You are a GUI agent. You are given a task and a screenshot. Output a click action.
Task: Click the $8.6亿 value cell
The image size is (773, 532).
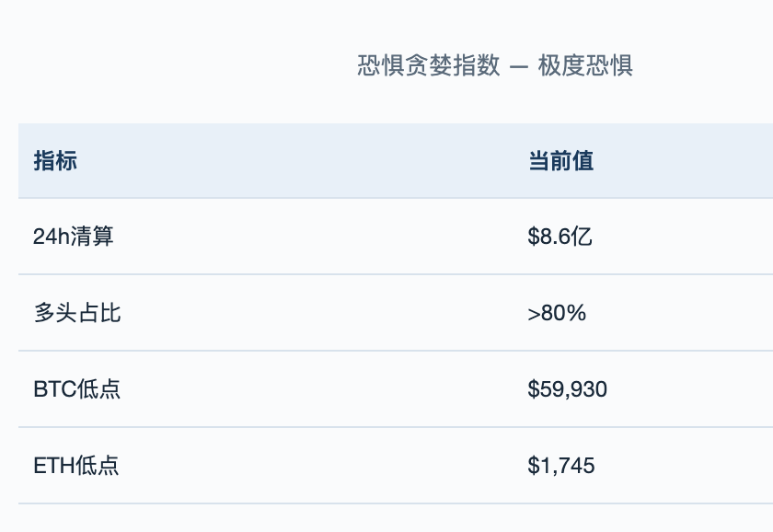[x=560, y=237]
